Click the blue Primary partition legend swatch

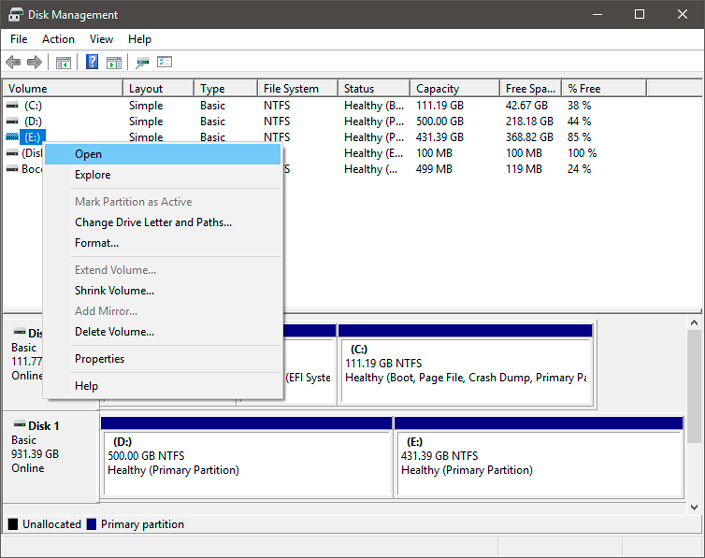click(x=91, y=524)
